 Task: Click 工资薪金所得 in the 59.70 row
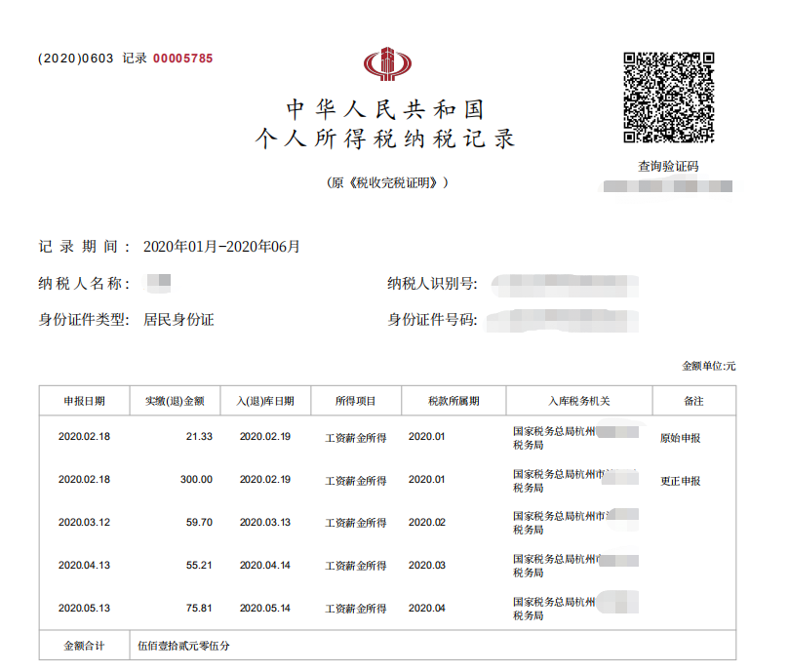coord(356,523)
